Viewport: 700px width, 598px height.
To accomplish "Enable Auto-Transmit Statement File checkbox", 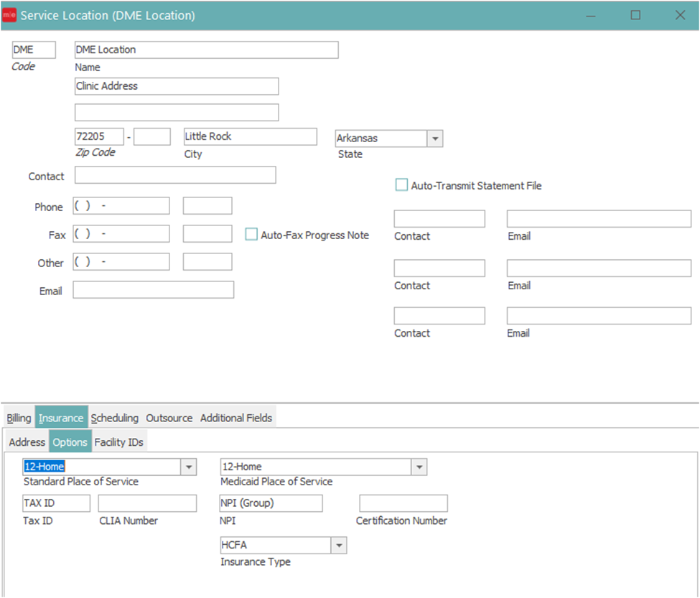I will pos(401,185).
